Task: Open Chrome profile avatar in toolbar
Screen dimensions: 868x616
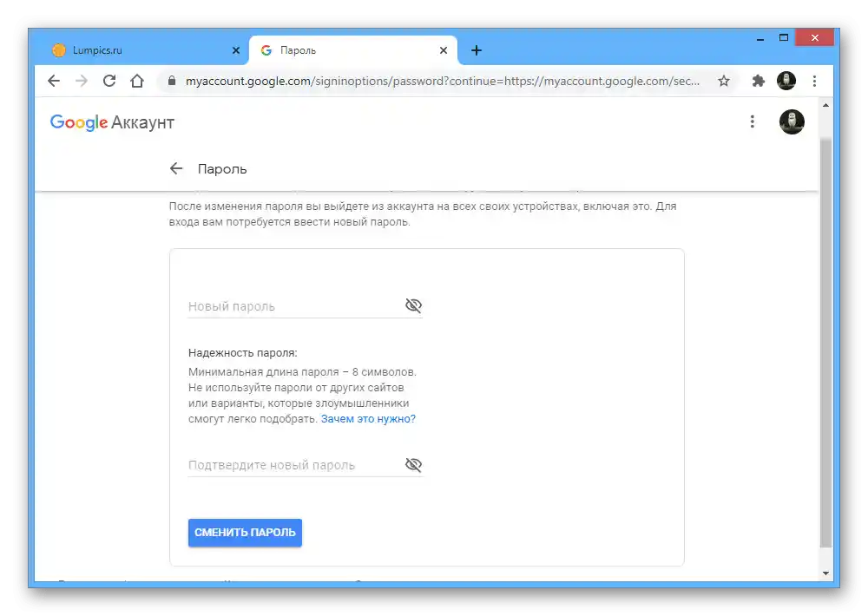Action: pos(786,81)
